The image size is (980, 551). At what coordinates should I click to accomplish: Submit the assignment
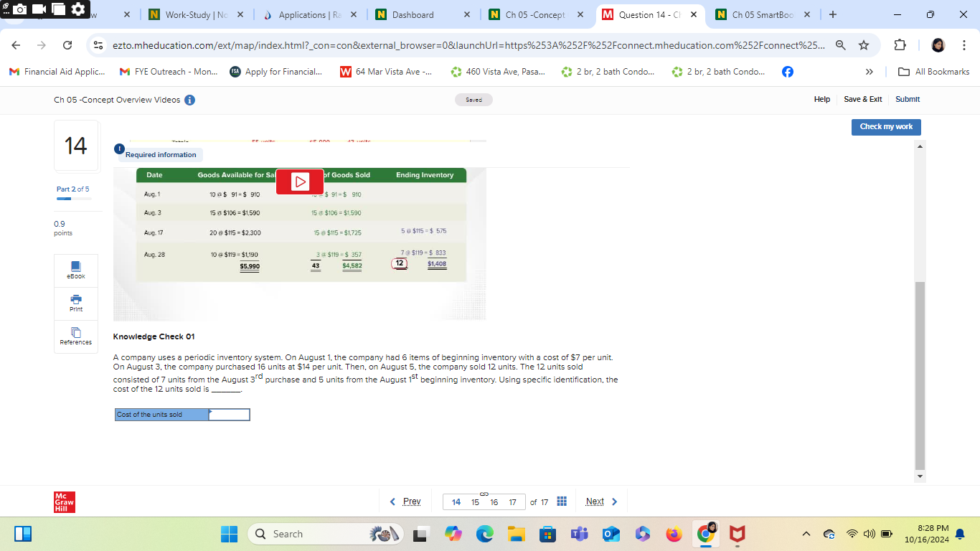908,100
